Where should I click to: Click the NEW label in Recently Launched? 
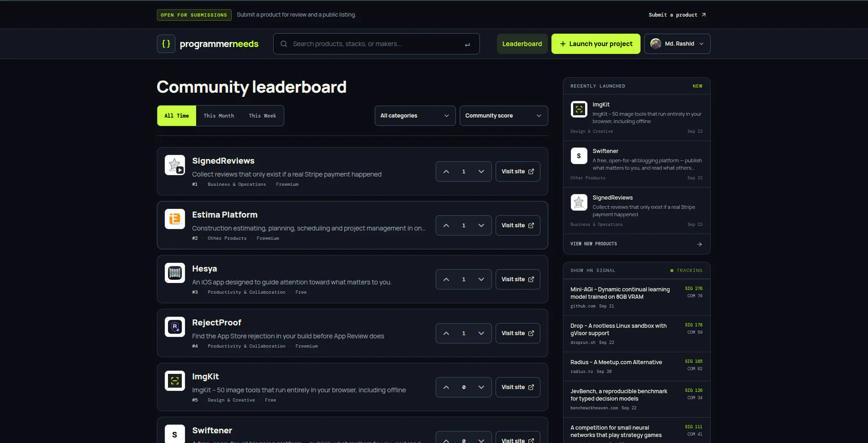697,86
